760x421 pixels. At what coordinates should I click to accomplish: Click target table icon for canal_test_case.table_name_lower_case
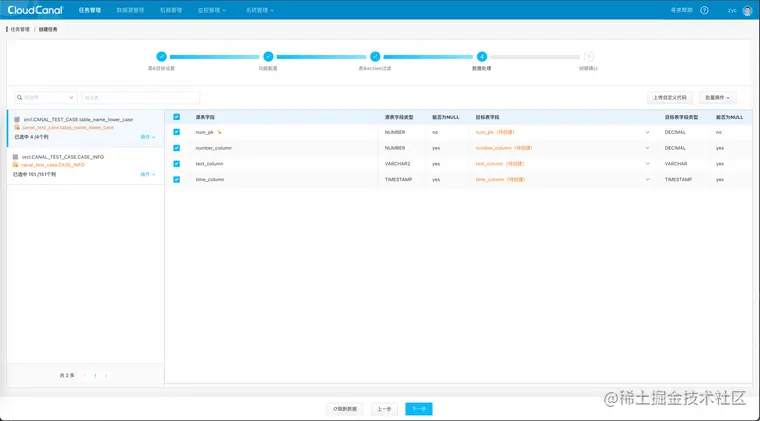tap(17, 127)
